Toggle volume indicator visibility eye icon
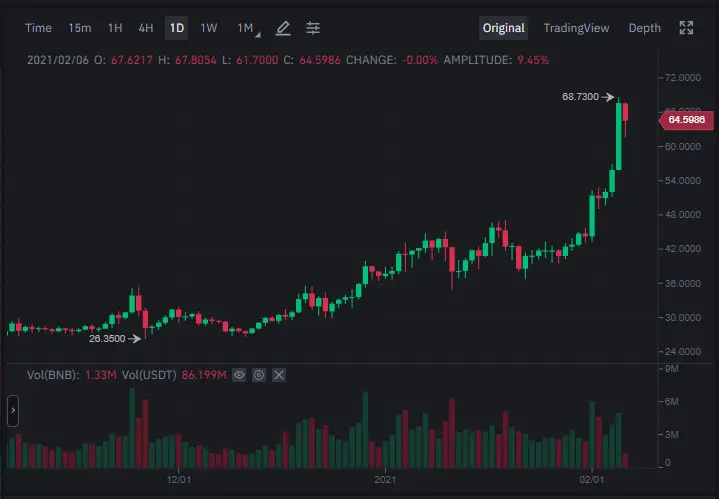The image size is (719, 499). [x=239, y=375]
